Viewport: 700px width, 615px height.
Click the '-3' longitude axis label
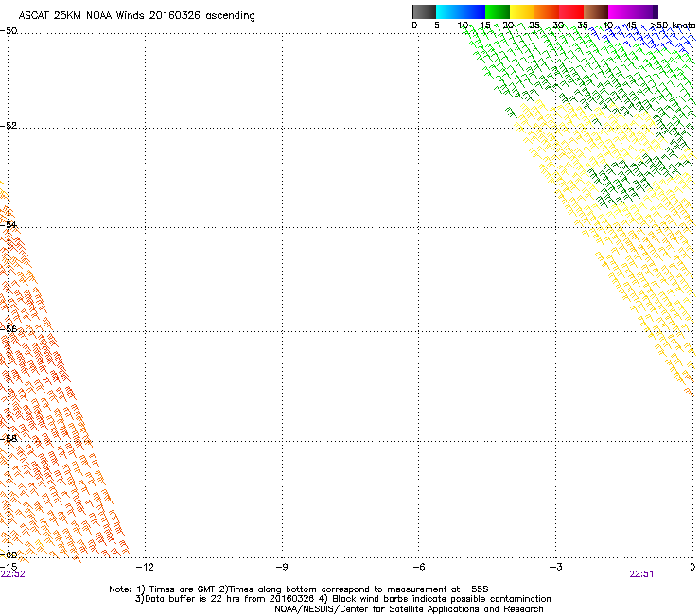click(555, 567)
